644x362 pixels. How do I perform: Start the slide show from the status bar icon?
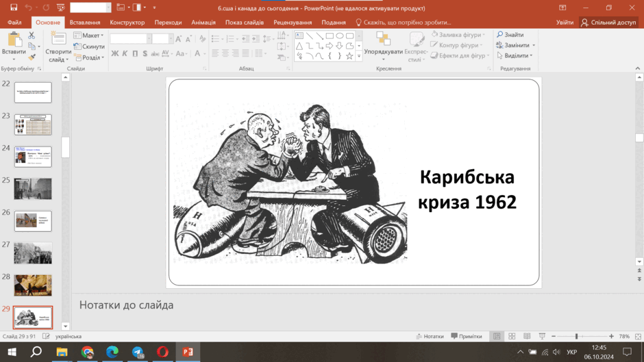[x=542, y=336]
